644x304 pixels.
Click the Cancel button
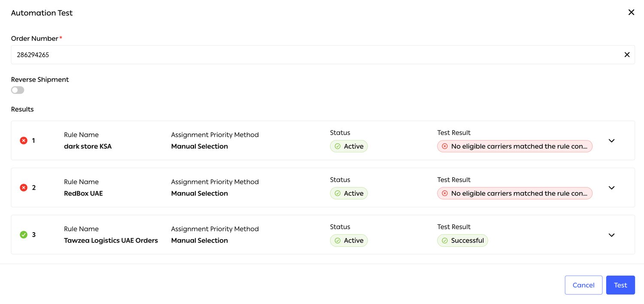[x=583, y=285]
